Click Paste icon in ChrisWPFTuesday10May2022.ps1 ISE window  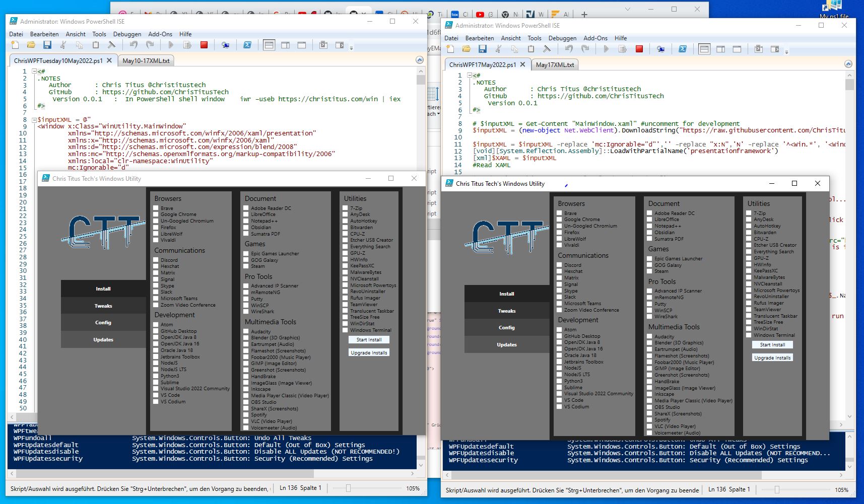(x=96, y=45)
